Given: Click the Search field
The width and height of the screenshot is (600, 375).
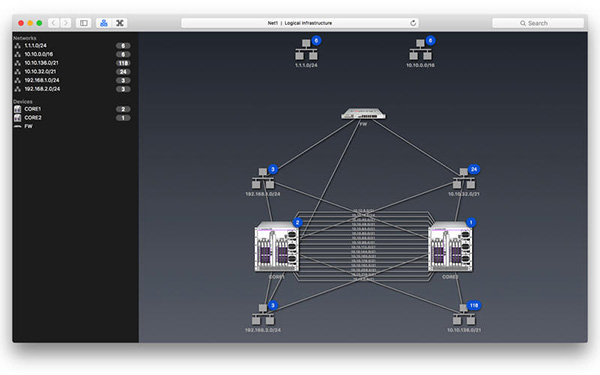Looking at the screenshot, I should pos(538,23).
